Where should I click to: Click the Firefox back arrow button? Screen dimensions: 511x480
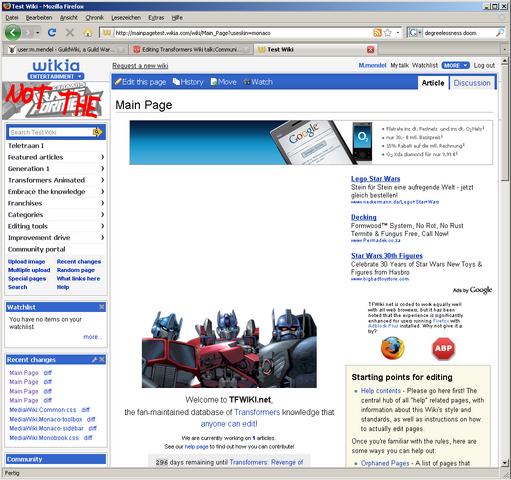(x=13, y=32)
